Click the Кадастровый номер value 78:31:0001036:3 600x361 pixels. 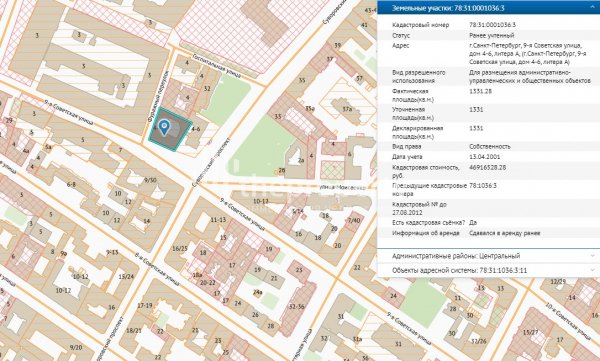click(492, 25)
